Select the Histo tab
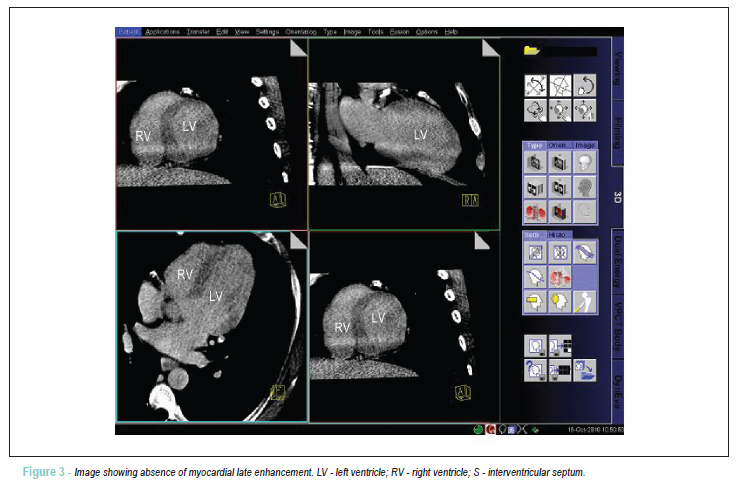This screenshot has height=482, width=740. (559, 235)
